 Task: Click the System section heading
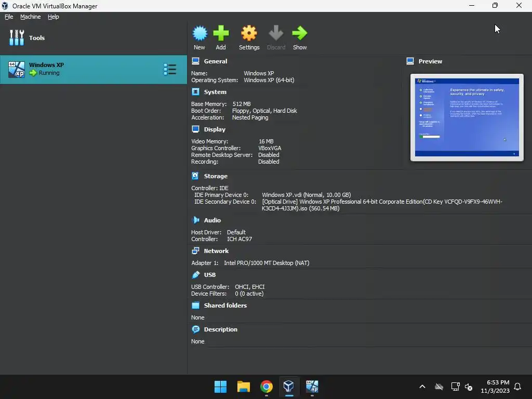[215, 91]
